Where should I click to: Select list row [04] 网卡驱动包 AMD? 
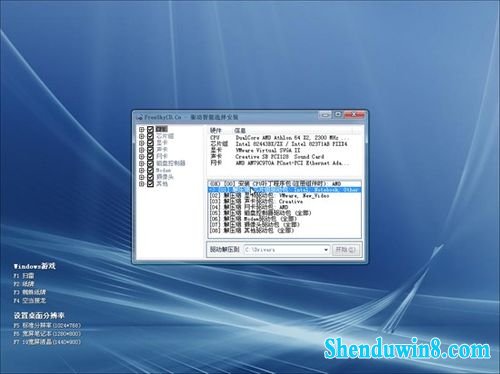(284, 207)
